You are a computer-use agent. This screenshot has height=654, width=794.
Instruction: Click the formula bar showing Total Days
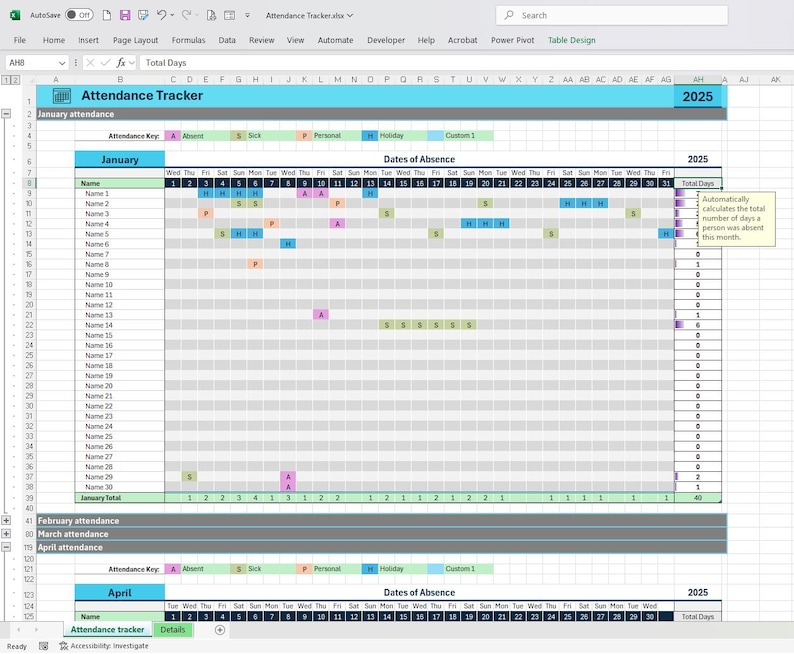(466, 63)
